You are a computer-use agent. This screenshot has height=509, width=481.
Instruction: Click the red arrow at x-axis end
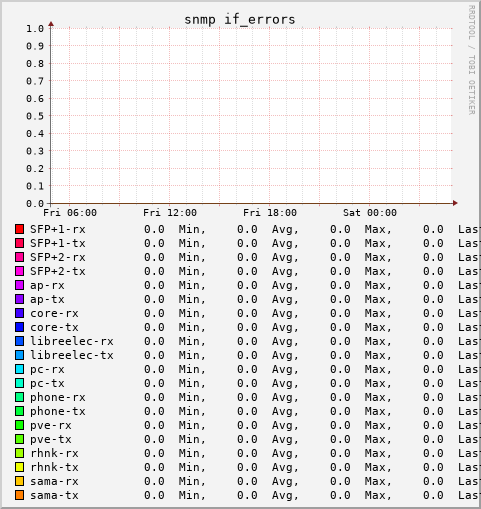(x=455, y=203)
